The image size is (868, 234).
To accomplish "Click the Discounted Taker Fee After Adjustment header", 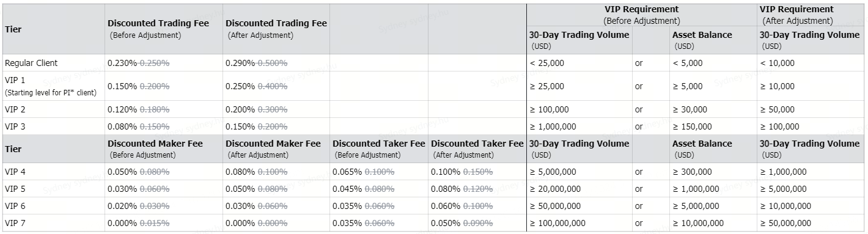I will point(477,149).
